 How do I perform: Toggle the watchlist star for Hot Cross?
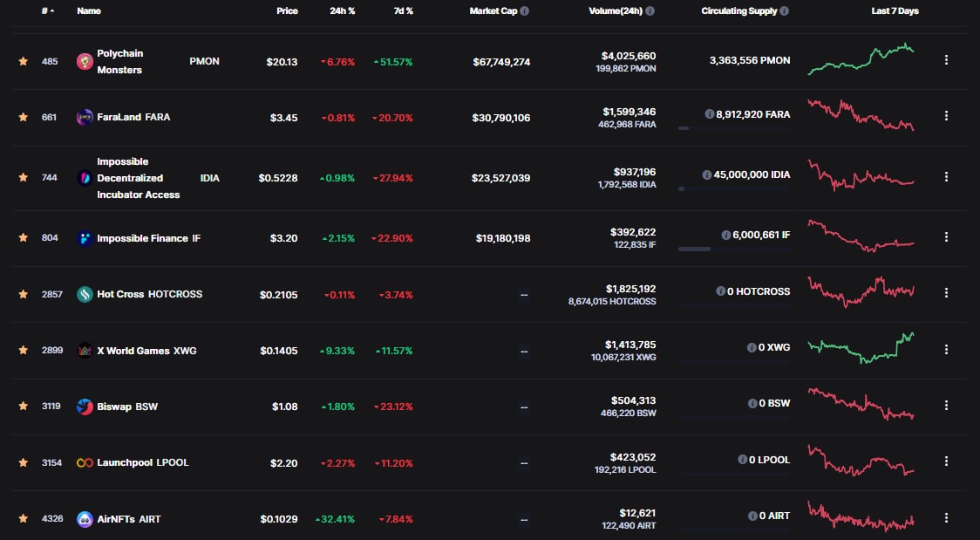[x=24, y=294]
